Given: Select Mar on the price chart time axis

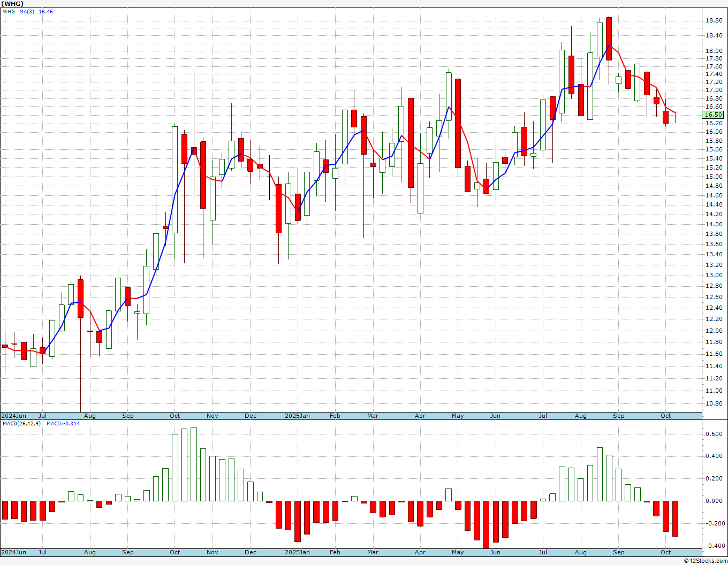Looking at the screenshot, I should point(373,416).
